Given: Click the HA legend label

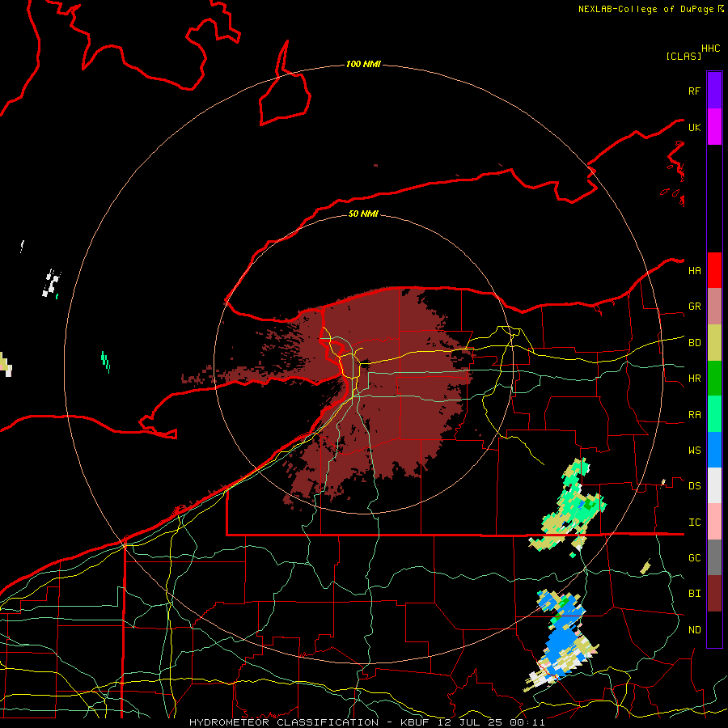Looking at the screenshot, I should (694, 271).
